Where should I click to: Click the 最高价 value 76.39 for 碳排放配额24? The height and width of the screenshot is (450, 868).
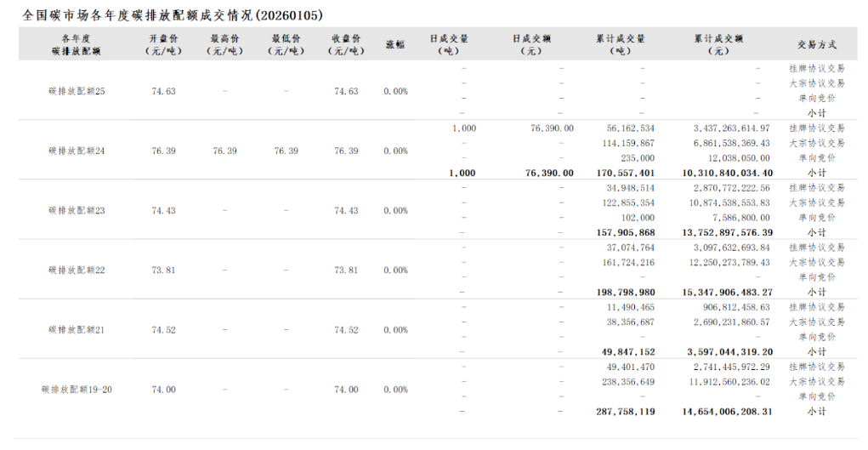[x=224, y=151]
